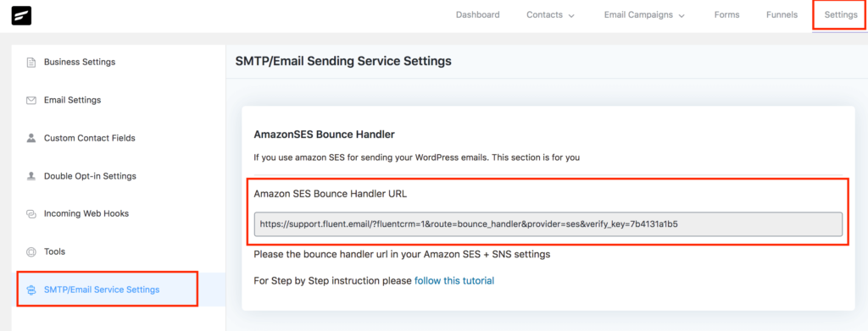
Task: Click the Tools circular icon
Action: 31,251
